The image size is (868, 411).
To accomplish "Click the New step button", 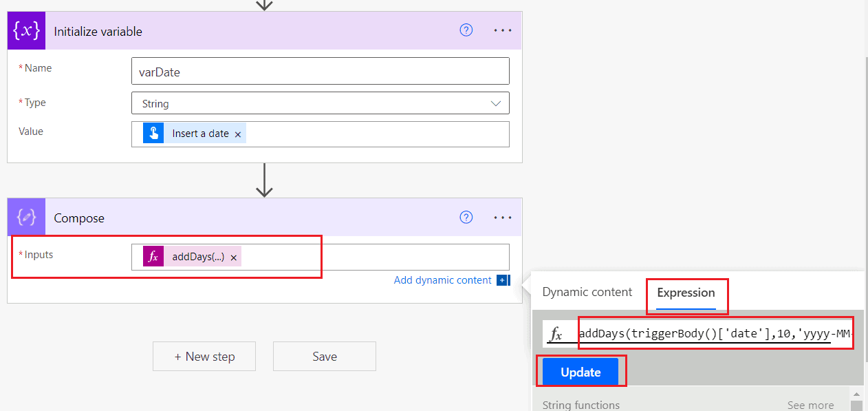I will click(204, 356).
